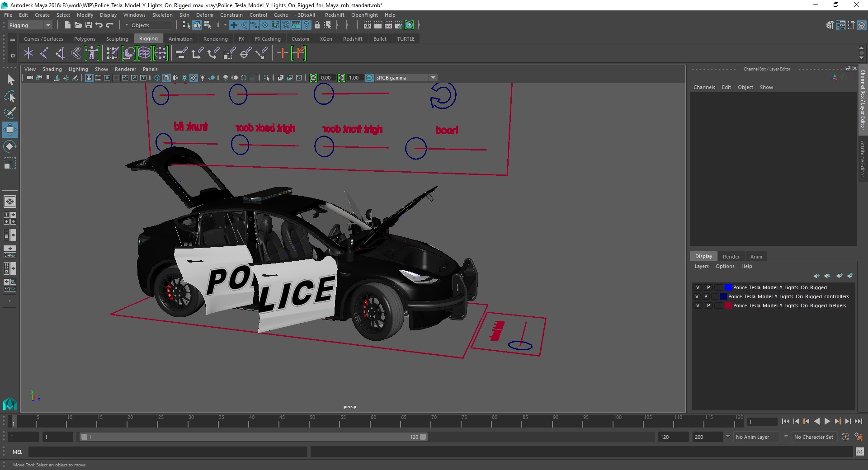The height and width of the screenshot is (470, 868).
Task: Activate the Move tool
Action: (10, 130)
